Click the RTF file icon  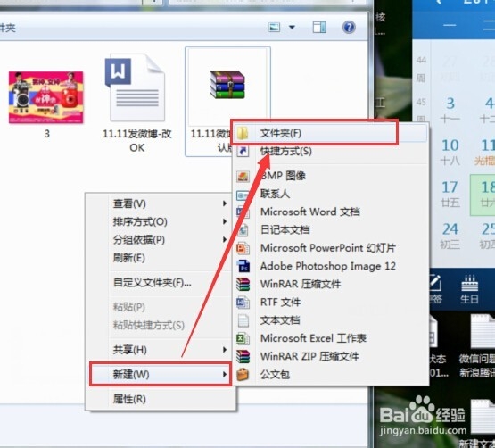tap(243, 303)
